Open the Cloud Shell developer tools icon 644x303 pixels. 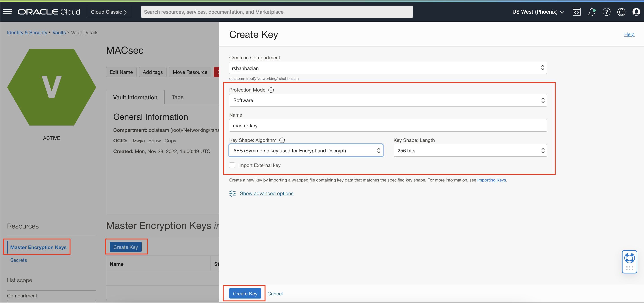click(x=576, y=12)
